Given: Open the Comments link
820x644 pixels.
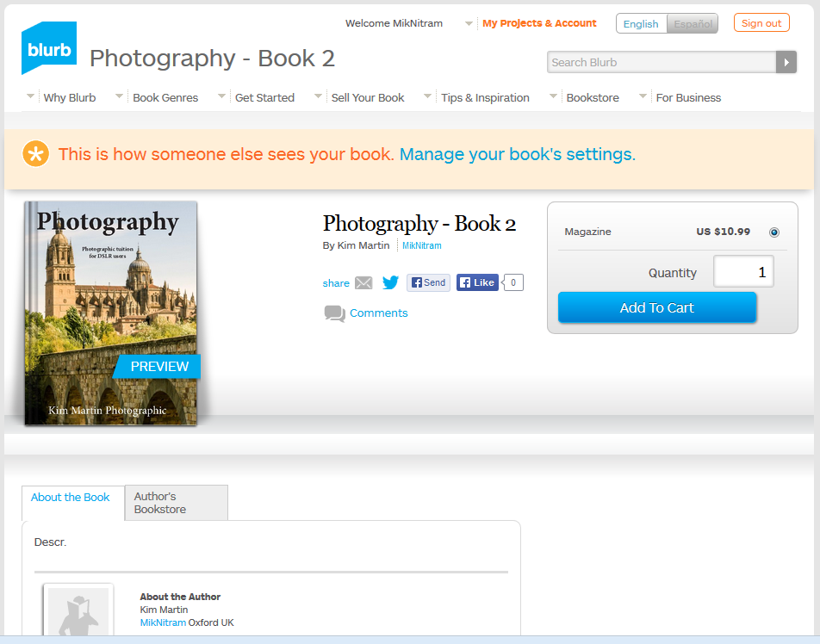Looking at the screenshot, I should [379, 313].
